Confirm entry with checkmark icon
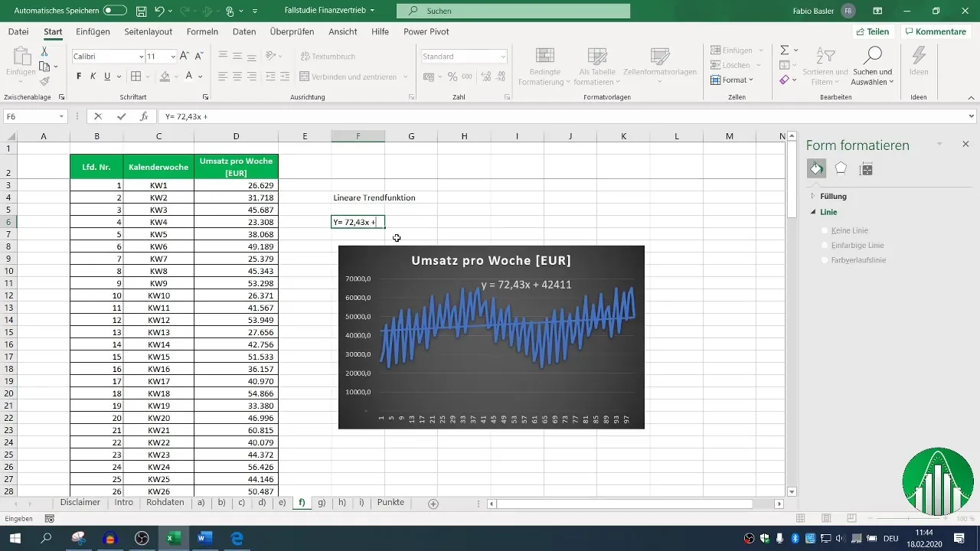980x551 pixels. (x=121, y=116)
